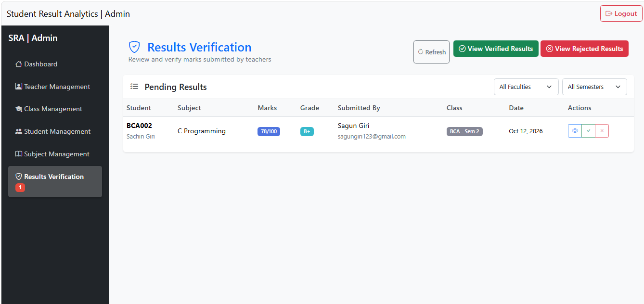Click the book icon for Subject Management

tap(19, 154)
